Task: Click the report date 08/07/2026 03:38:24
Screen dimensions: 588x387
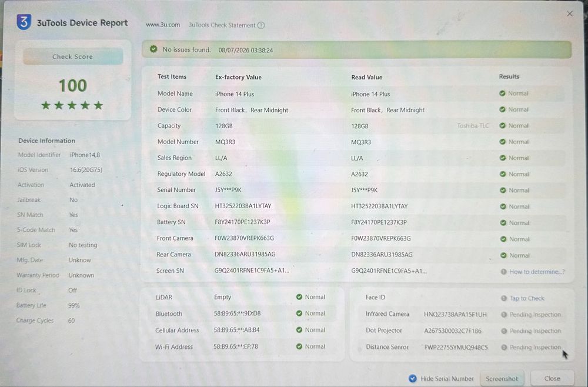Action: coord(246,50)
